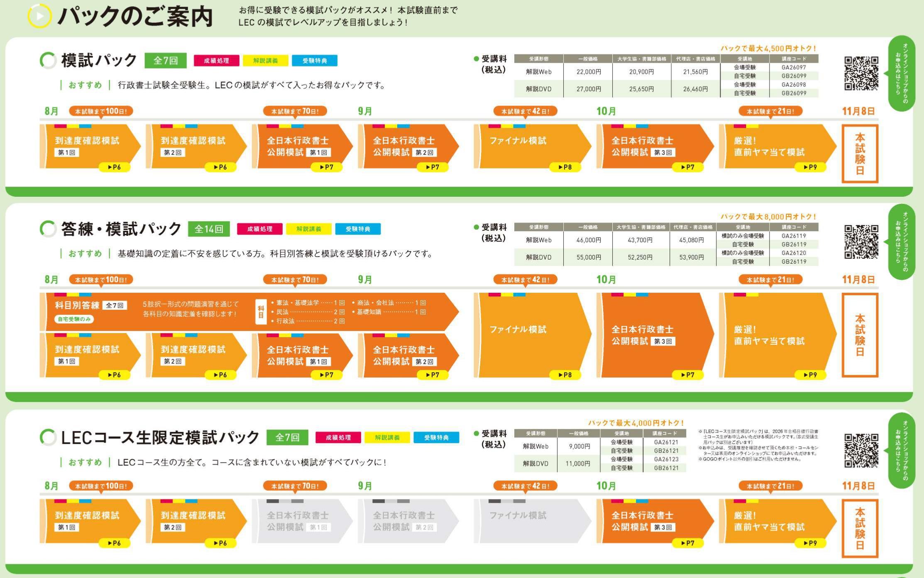The height and width of the screenshot is (578, 924).
Task: Click the red 成績処理 tag in 答練・模試パック
Action: (x=260, y=229)
